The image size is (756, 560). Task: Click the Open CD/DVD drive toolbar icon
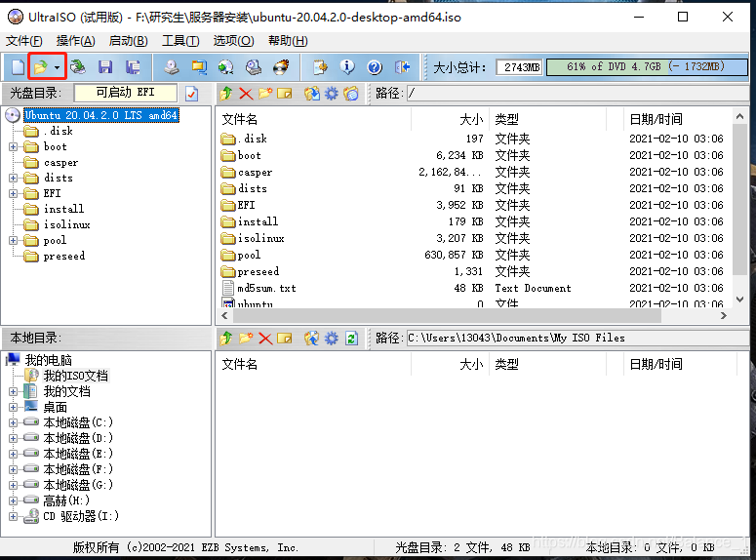[x=78, y=67]
